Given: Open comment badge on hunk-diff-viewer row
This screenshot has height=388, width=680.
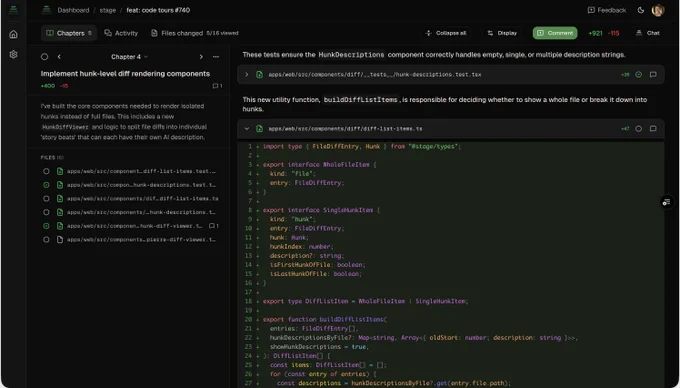Looking at the screenshot, I should click(214, 226).
